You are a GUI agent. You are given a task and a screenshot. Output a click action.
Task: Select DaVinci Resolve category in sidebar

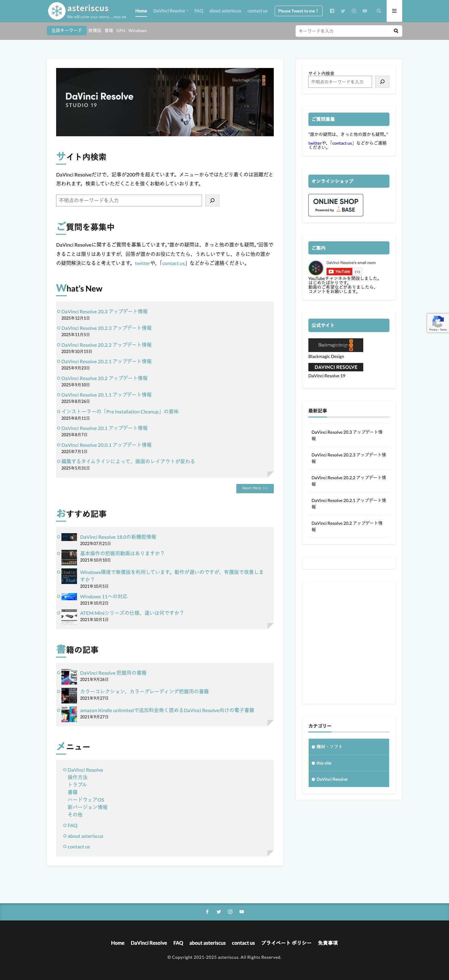pos(349,779)
